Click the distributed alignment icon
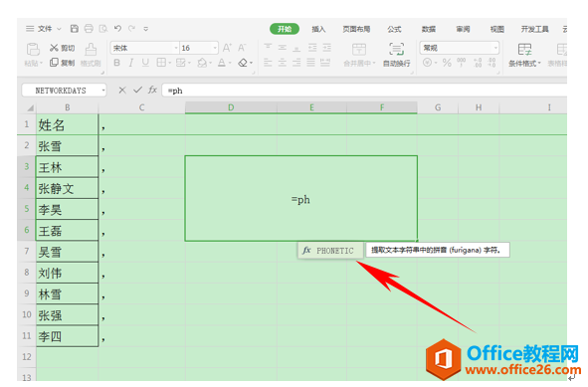588x387 pixels. 325,63
